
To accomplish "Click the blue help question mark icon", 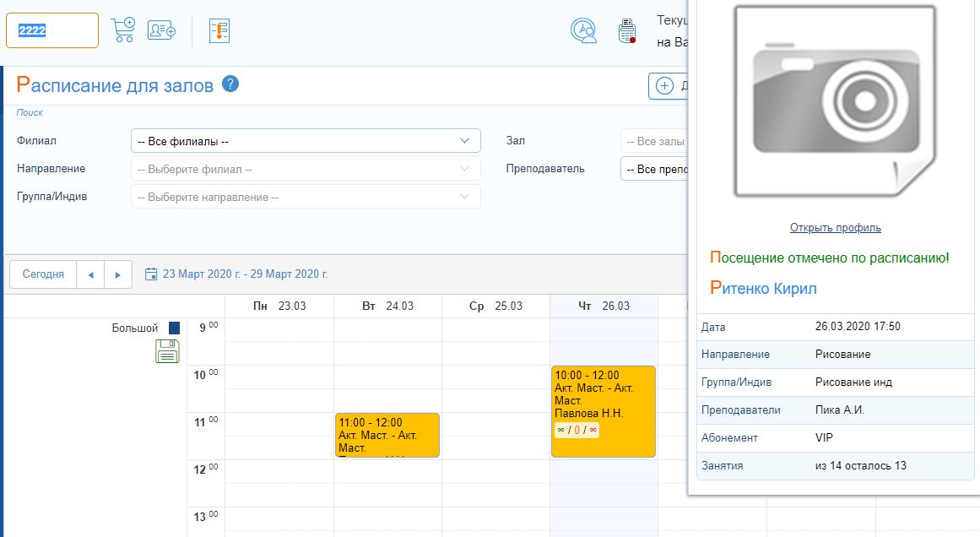I will tap(230, 84).
